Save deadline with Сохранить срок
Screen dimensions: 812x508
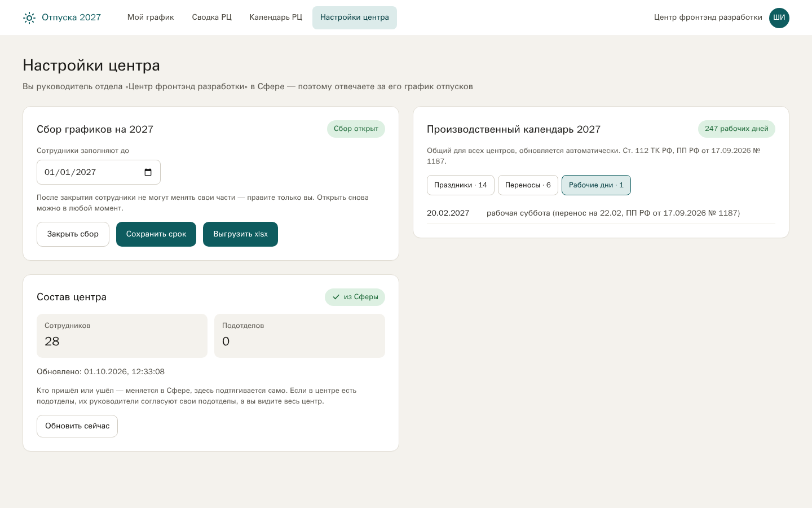156,234
